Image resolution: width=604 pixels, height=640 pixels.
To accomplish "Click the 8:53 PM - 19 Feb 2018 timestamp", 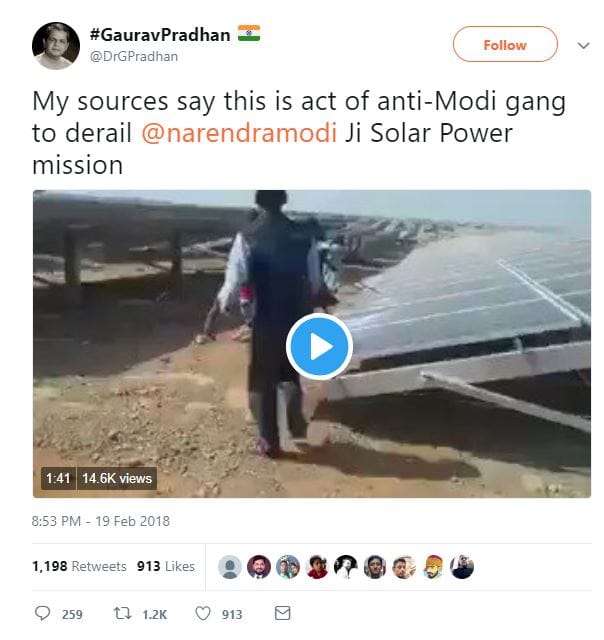I will pyautogui.click(x=101, y=521).
